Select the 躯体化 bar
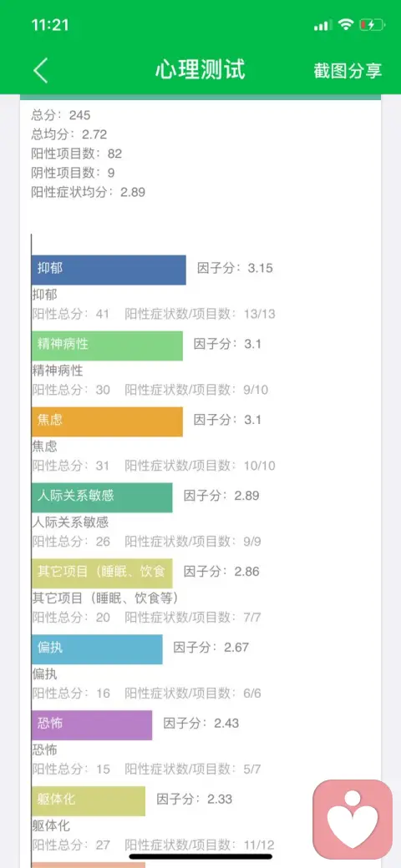The image size is (401, 868). point(89,800)
